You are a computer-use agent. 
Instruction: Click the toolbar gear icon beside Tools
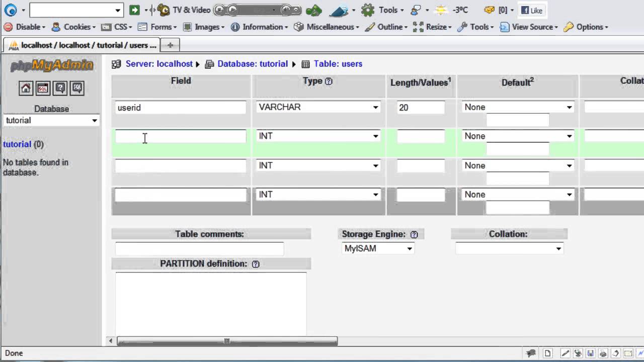[368, 10]
